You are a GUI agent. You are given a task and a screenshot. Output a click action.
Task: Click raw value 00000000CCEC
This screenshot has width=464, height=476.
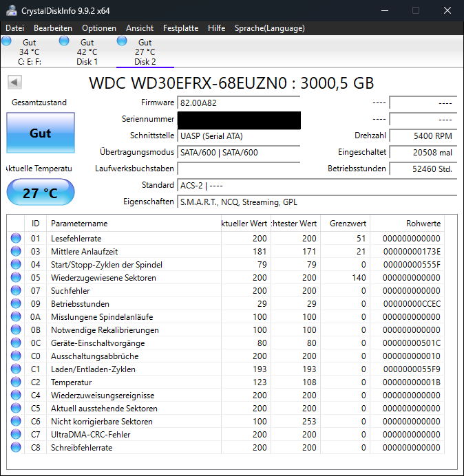click(x=412, y=304)
